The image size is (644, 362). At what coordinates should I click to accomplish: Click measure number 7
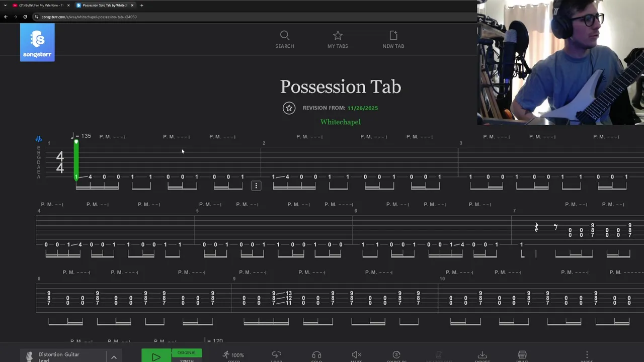(514, 211)
